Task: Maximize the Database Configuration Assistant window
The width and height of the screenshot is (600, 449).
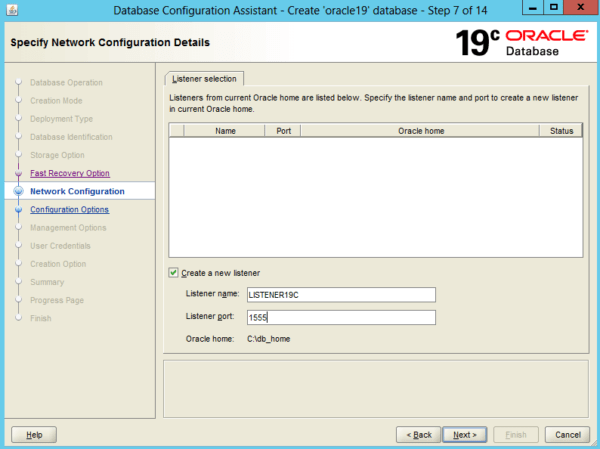Action: [553, 7]
